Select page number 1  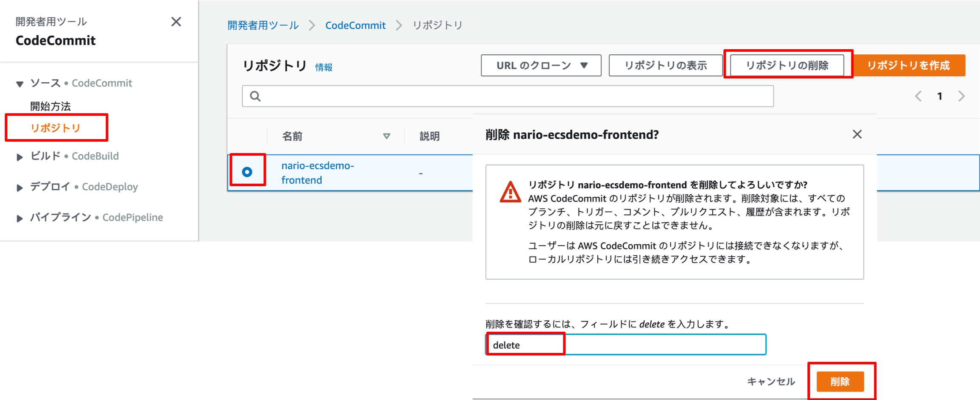[940, 96]
